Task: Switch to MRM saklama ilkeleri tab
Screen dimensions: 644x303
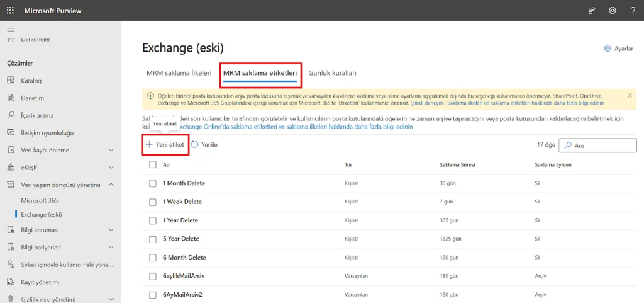Action: coord(179,73)
